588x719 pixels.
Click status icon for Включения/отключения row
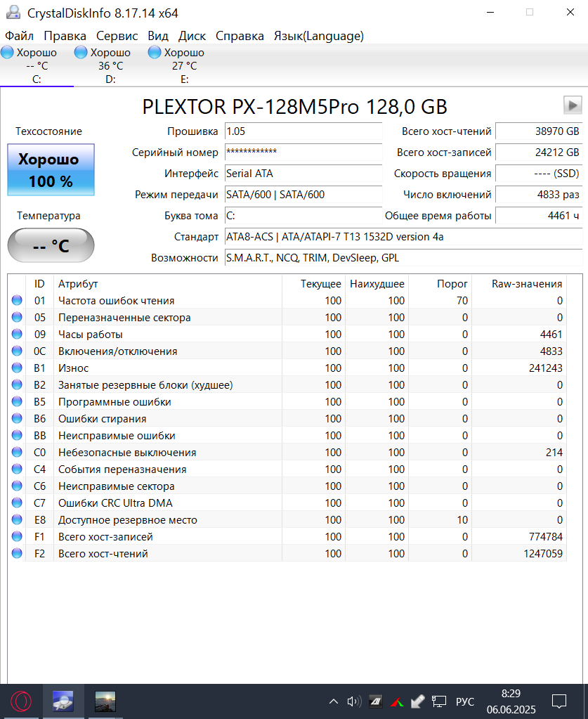coord(17,351)
